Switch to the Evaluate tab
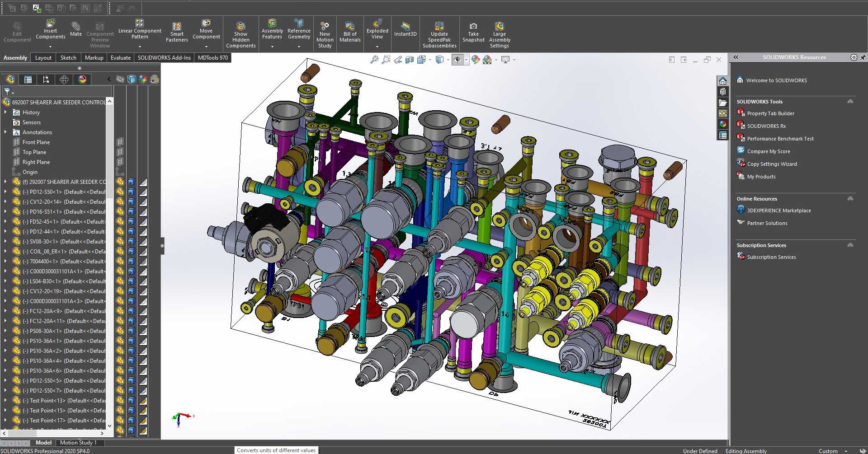 121,58
